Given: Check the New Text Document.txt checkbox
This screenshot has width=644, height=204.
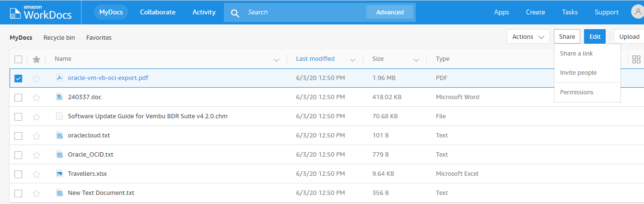Looking at the screenshot, I should (18, 193).
